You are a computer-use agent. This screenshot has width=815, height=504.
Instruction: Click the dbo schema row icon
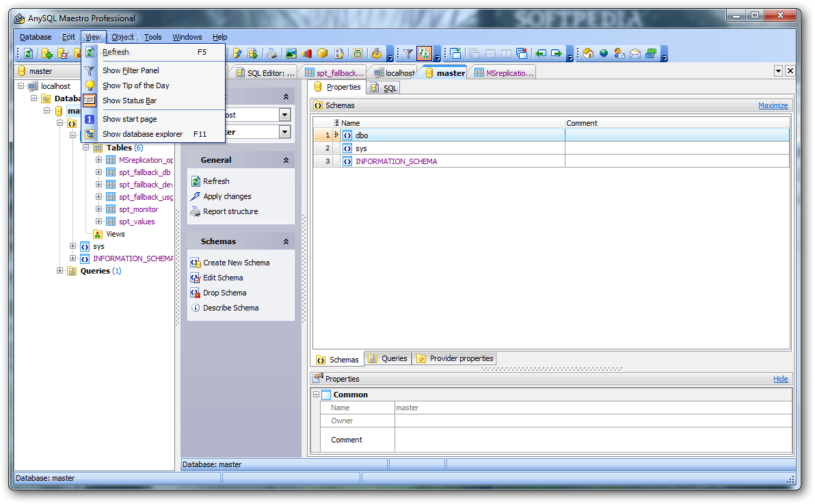click(x=347, y=135)
